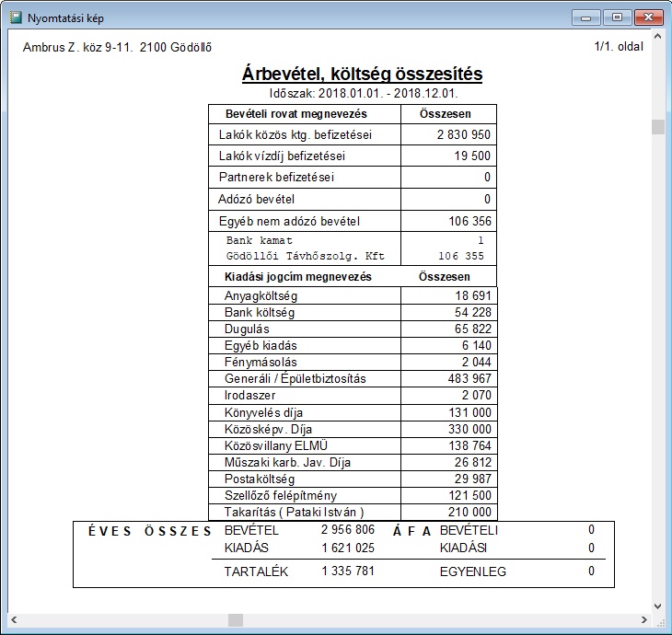This screenshot has width=672, height=635.
Task: Minimize the Nyomtatási kép window
Action: point(585,17)
